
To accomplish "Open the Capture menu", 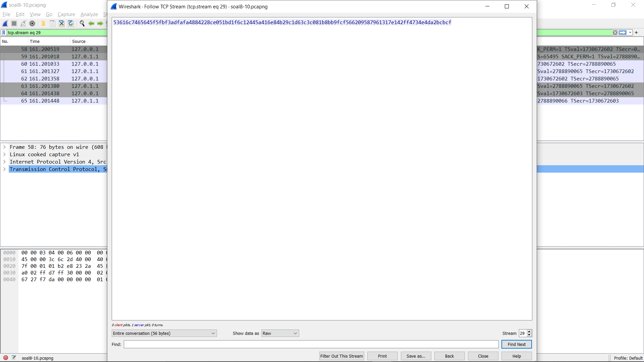I will click(x=66, y=14).
